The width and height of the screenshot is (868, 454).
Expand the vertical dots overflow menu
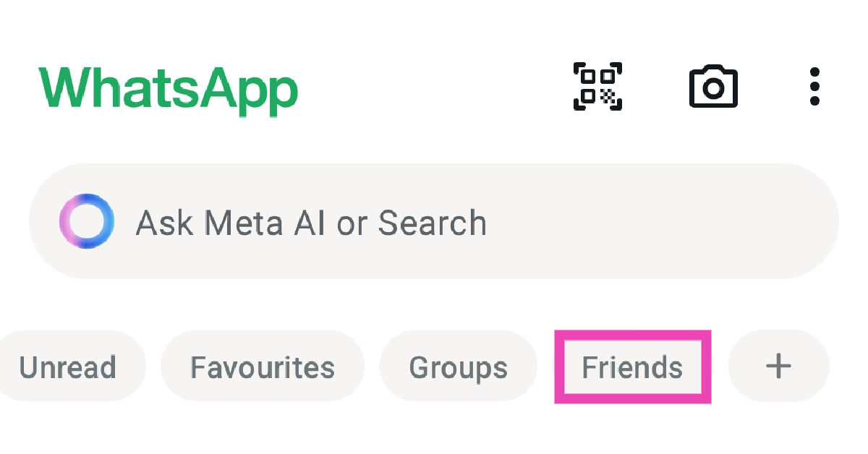pos(814,87)
